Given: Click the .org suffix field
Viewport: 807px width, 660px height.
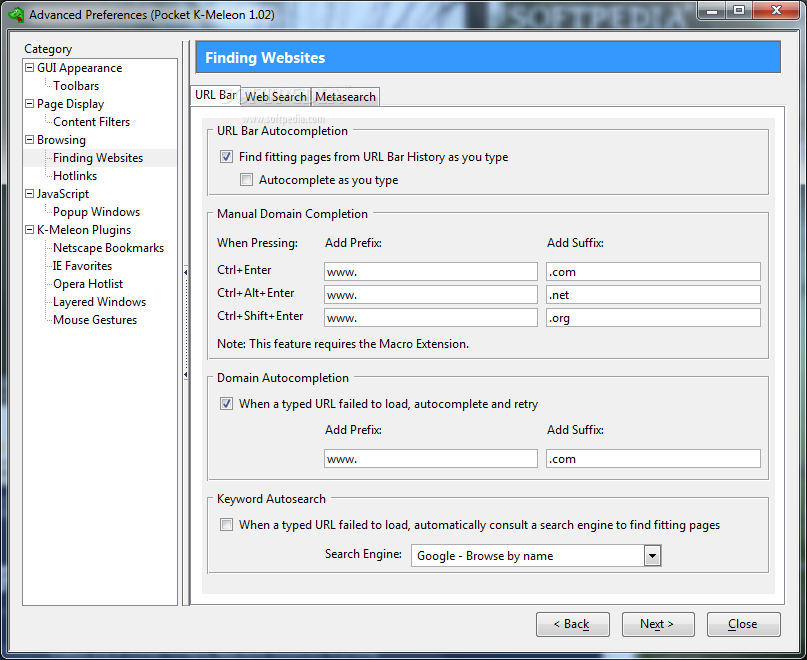Looking at the screenshot, I should [653, 318].
